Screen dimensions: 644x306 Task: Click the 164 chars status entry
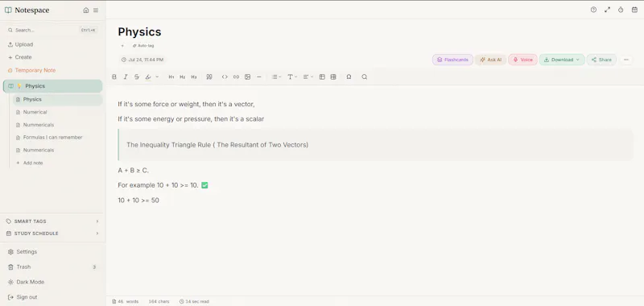(x=159, y=301)
